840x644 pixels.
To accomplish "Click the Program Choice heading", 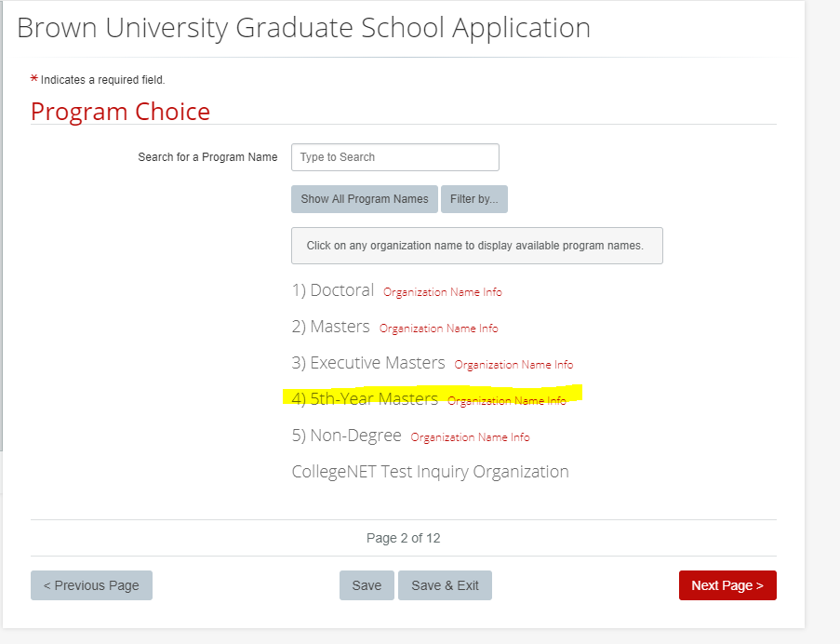I will coord(121,112).
